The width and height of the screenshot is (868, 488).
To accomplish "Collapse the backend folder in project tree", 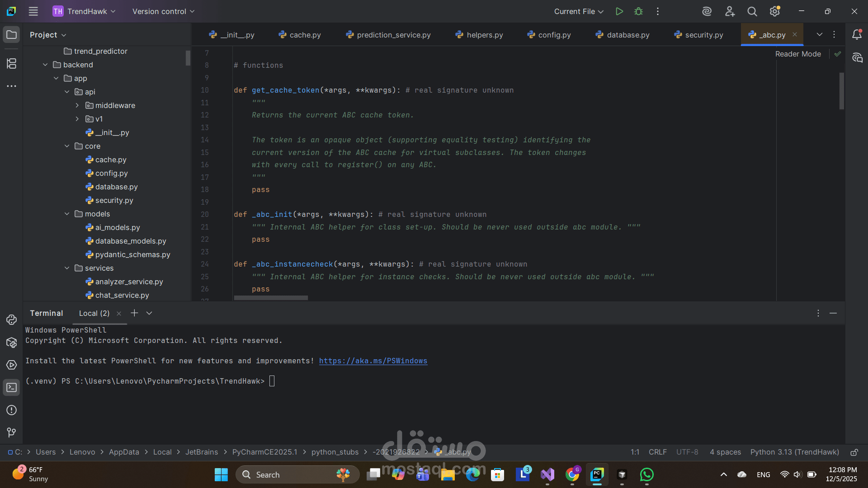I will pyautogui.click(x=45, y=65).
